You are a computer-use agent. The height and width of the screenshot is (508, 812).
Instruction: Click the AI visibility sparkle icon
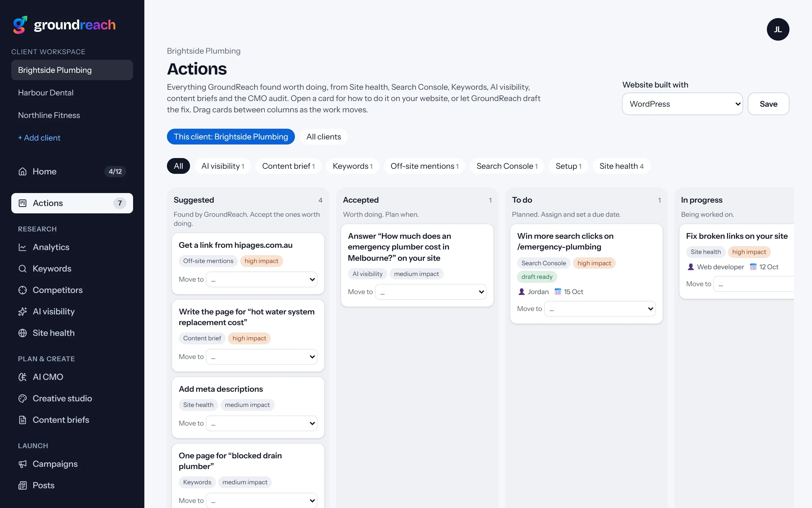[x=23, y=312]
